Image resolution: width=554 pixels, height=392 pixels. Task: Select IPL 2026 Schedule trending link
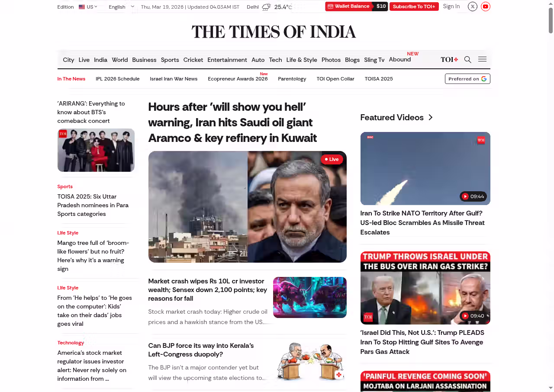[x=117, y=79]
